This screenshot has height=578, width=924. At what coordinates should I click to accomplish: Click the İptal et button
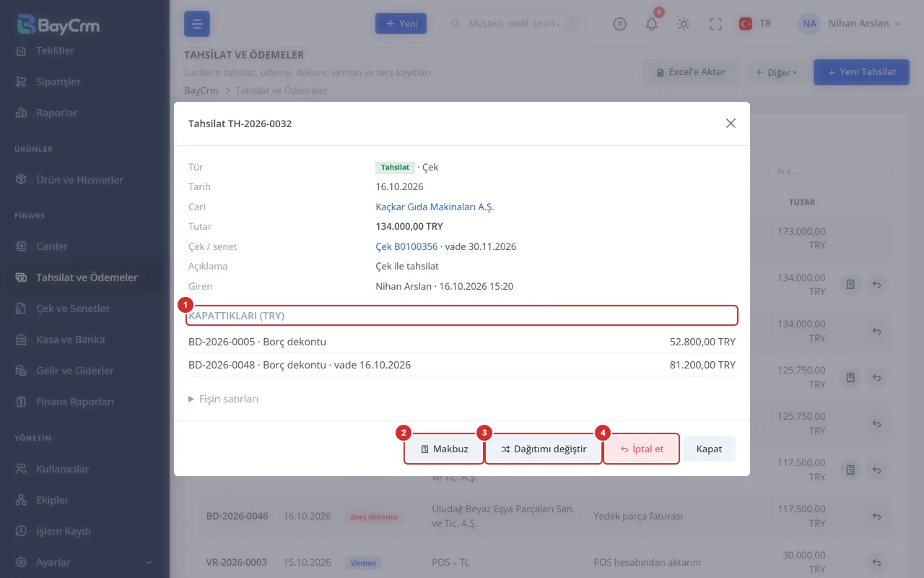click(641, 449)
